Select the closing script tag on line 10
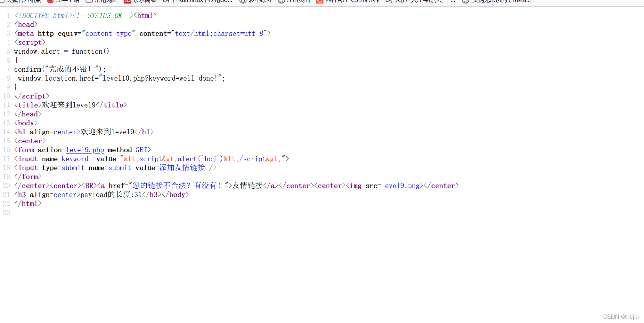 [x=32, y=96]
